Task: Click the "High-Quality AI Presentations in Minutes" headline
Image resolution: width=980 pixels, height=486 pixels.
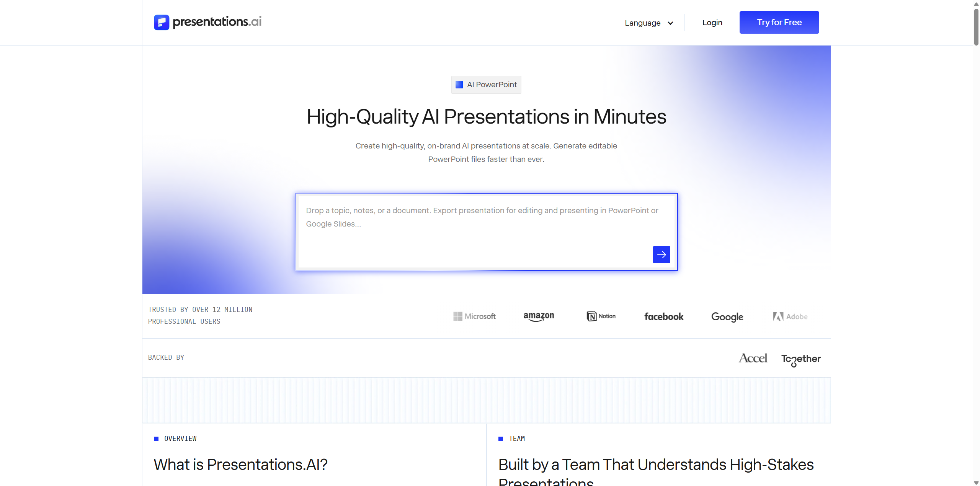Action: tap(486, 117)
